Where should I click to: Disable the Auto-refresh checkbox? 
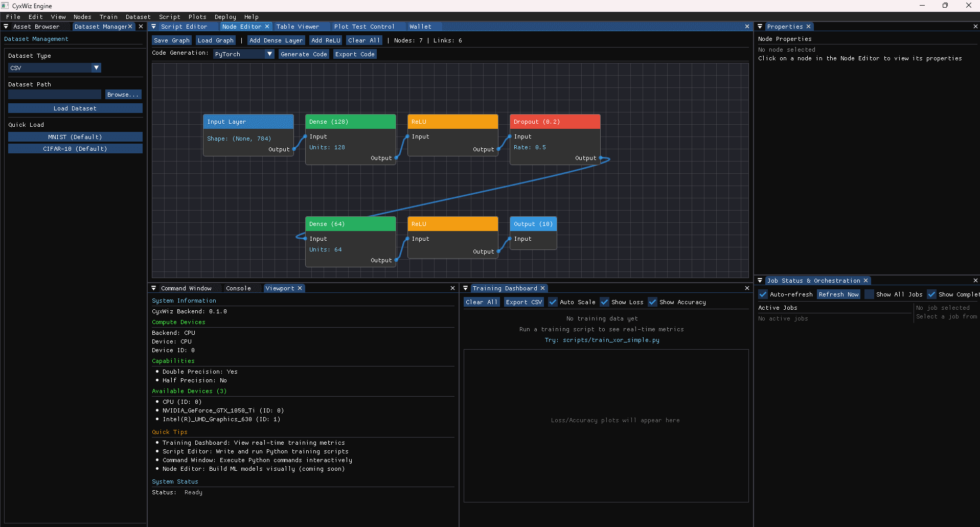pyautogui.click(x=763, y=294)
